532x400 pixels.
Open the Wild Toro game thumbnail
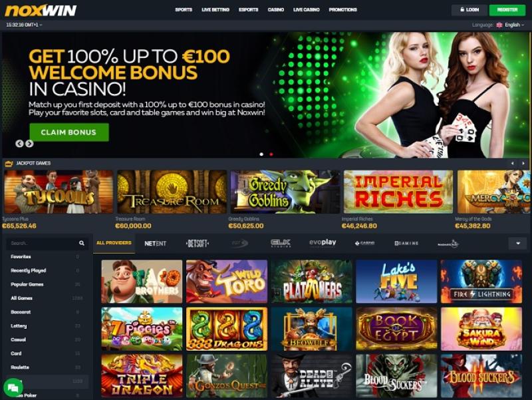pos(227,282)
